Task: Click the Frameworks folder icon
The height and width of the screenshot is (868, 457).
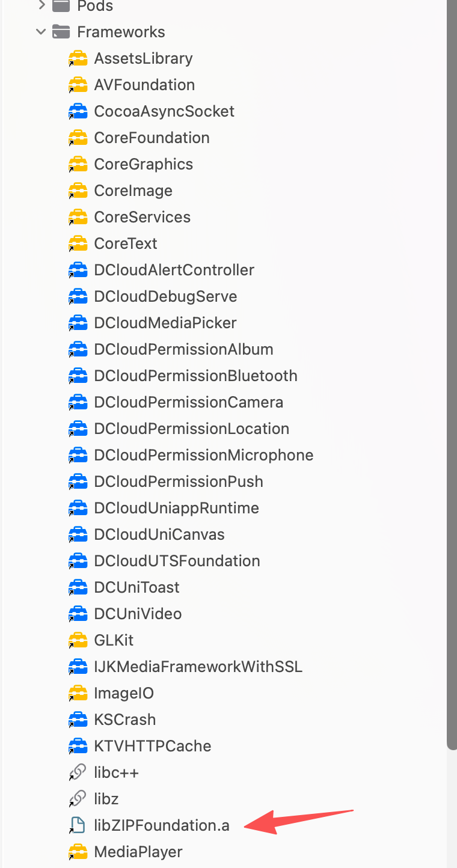Action: coord(60,32)
